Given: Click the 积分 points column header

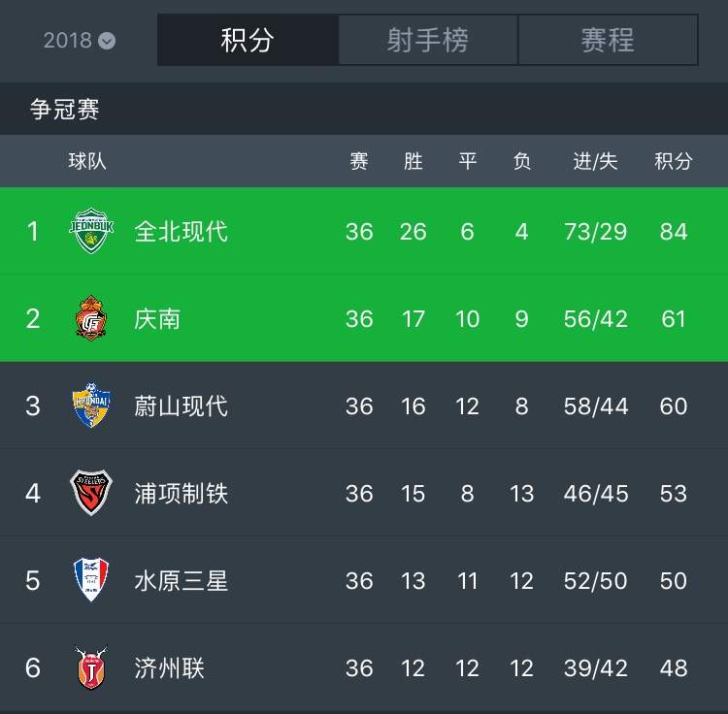Looking at the screenshot, I should (x=673, y=161).
